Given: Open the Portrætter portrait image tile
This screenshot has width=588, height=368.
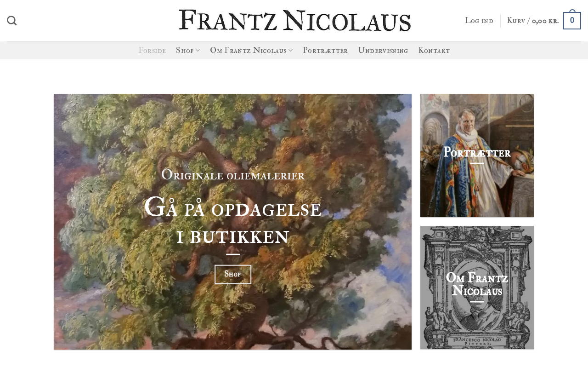Looking at the screenshot, I should click(x=477, y=155).
